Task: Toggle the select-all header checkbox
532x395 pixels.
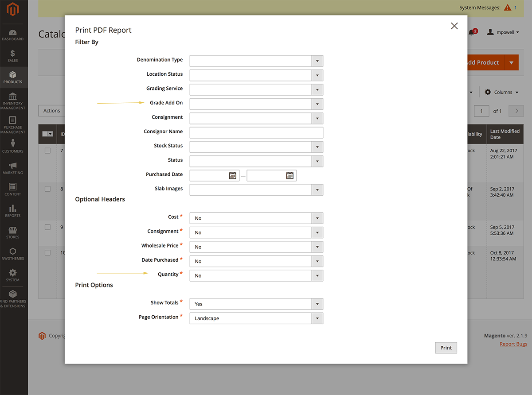Action: (x=45, y=134)
